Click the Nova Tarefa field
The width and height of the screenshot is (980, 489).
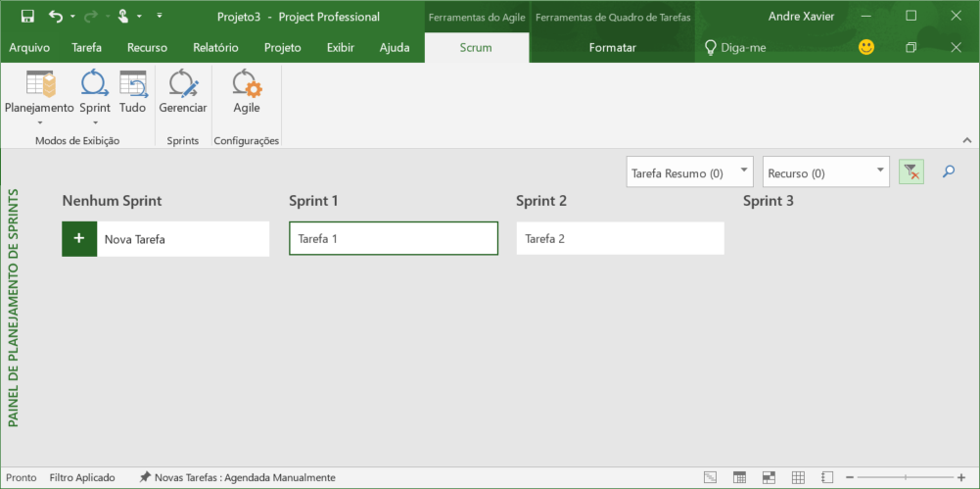pos(183,239)
